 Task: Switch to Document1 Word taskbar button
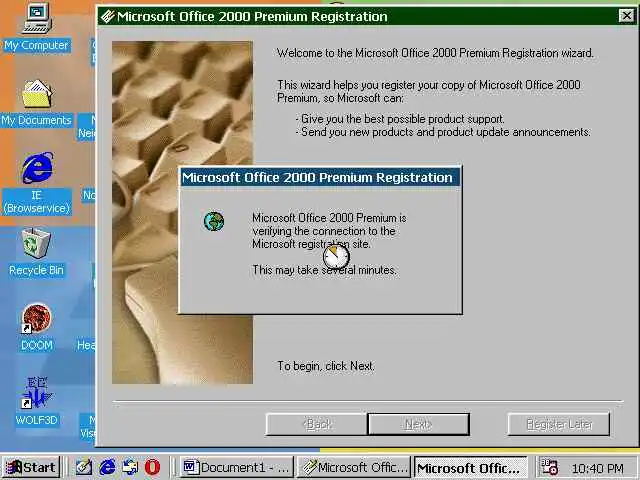click(237, 467)
